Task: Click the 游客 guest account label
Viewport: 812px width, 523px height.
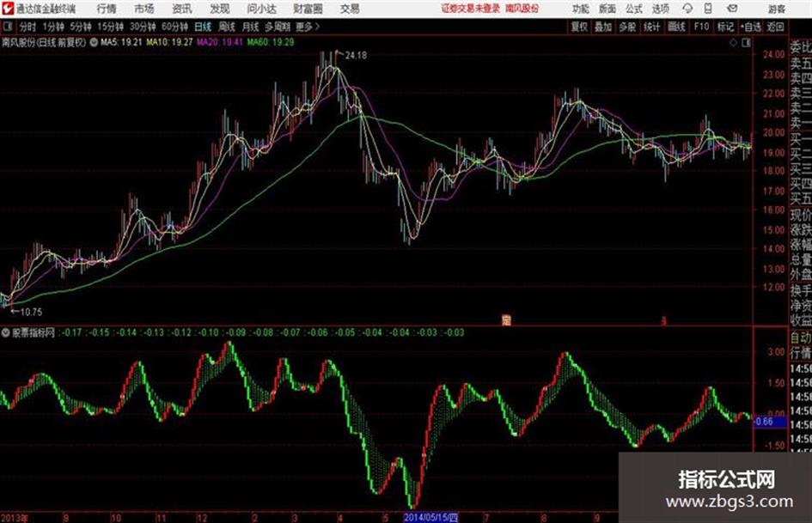Action: click(x=777, y=9)
